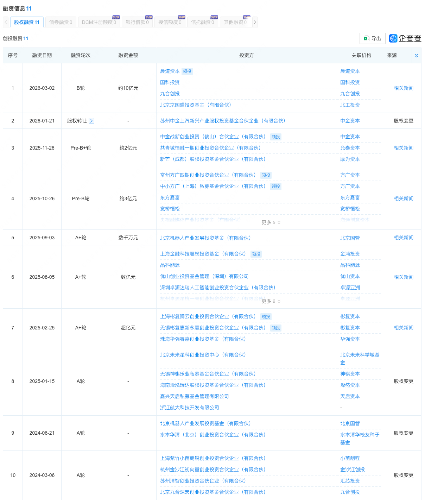The height and width of the screenshot is (504, 425).
Task: Open related institution 水木清华校友种子基金
Action: tap(360, 439)
